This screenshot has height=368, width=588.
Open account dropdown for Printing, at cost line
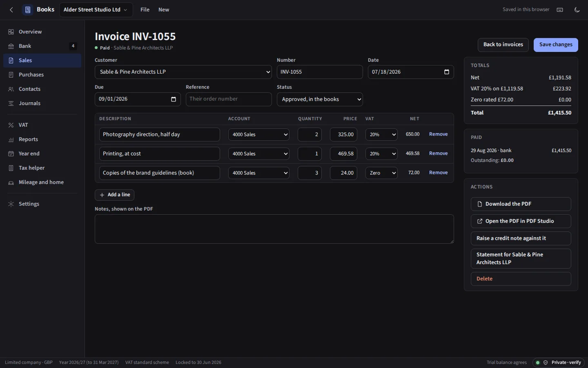point(259,154)
